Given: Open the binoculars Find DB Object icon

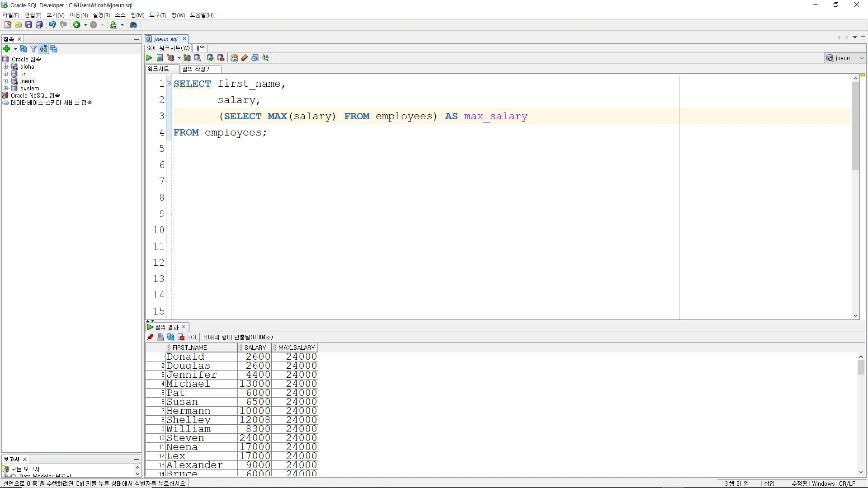Looking at the screenshot, I should coord(133,25).
